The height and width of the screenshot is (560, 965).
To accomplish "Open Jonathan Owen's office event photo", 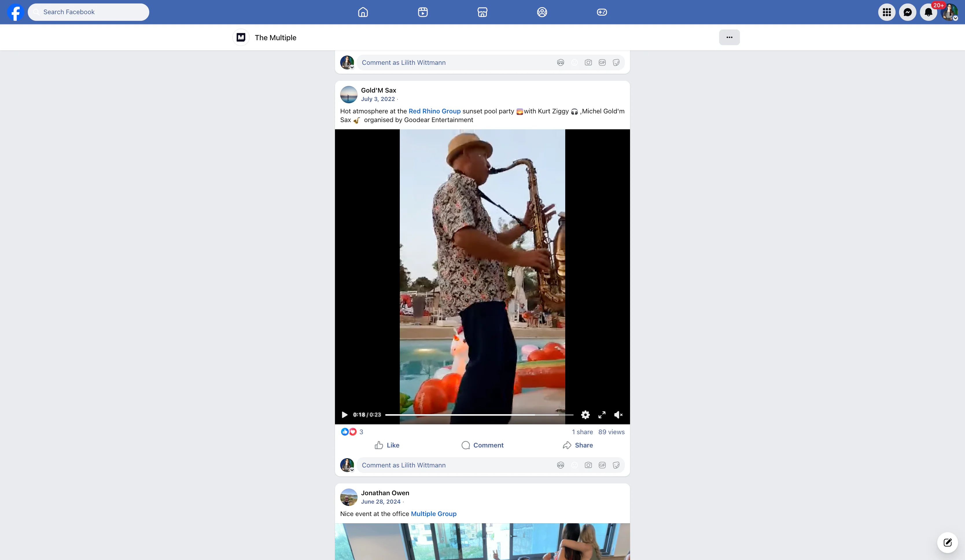I will pos(482,541).
